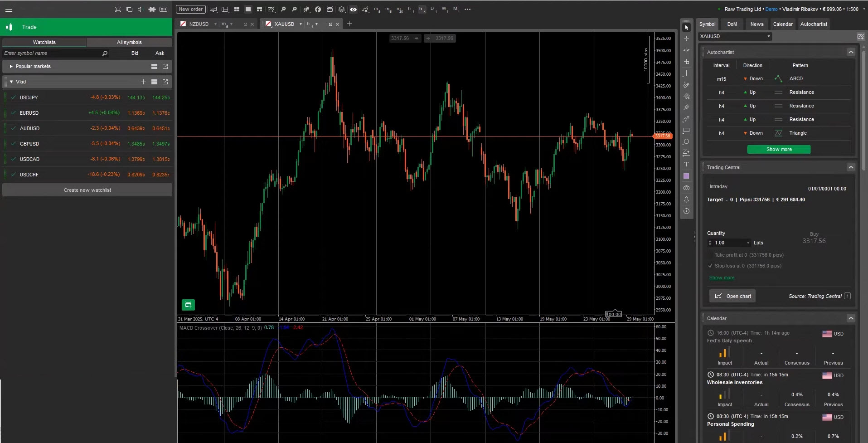Select the text drawing tool
The width and height of the screenshot is (868, 443).
click(686, 165)
